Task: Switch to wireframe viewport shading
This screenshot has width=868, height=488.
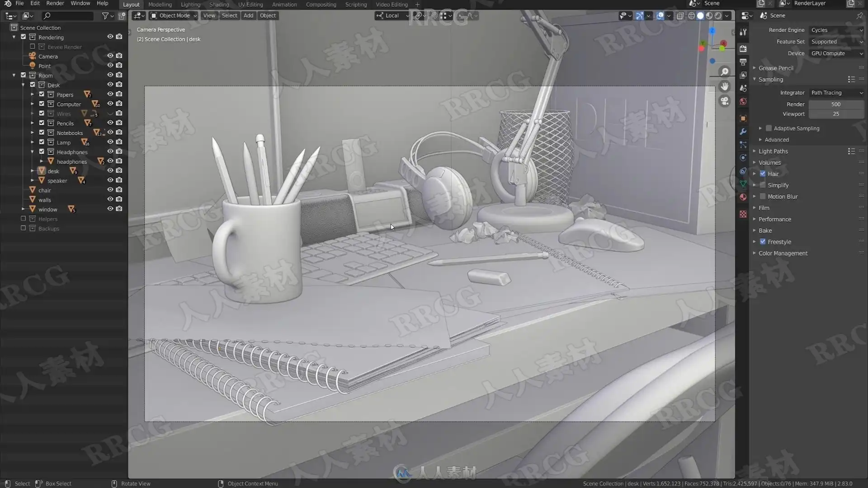Action: point(691,16)
